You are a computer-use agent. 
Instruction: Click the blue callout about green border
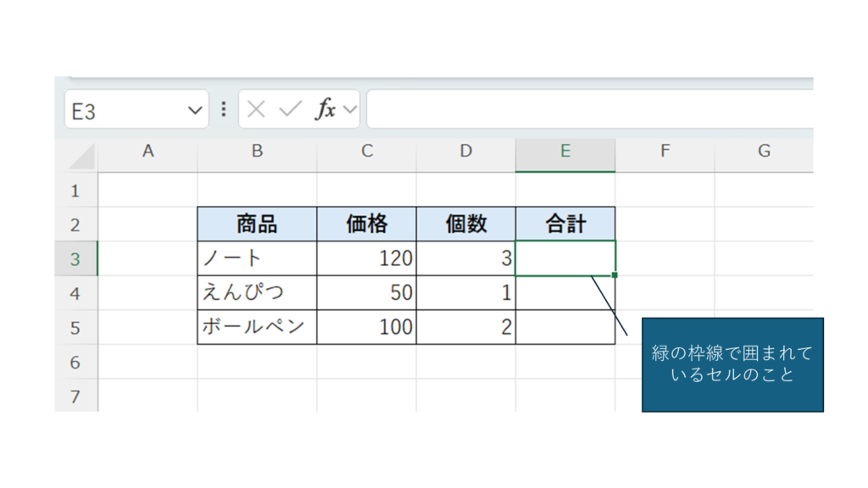pyautogui.click(x=732, y=365)
